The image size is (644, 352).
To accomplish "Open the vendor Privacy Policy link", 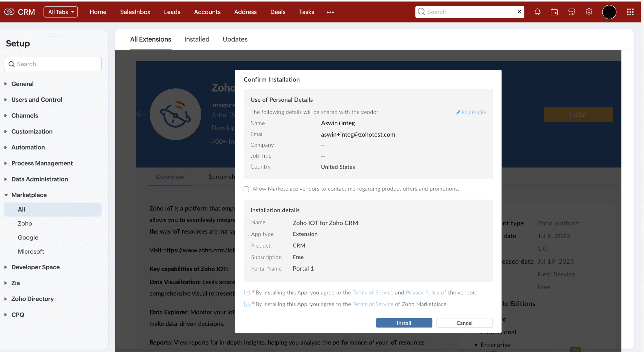I will [422, 292].
